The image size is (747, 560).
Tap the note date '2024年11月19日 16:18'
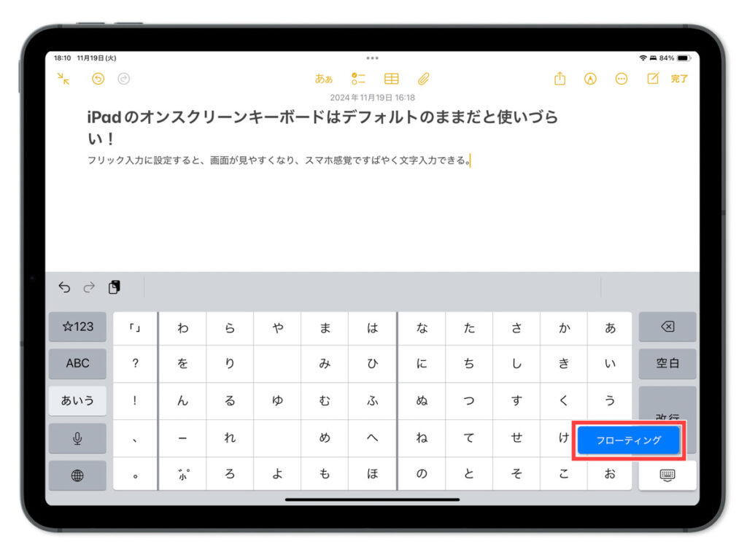pos(373,98)
